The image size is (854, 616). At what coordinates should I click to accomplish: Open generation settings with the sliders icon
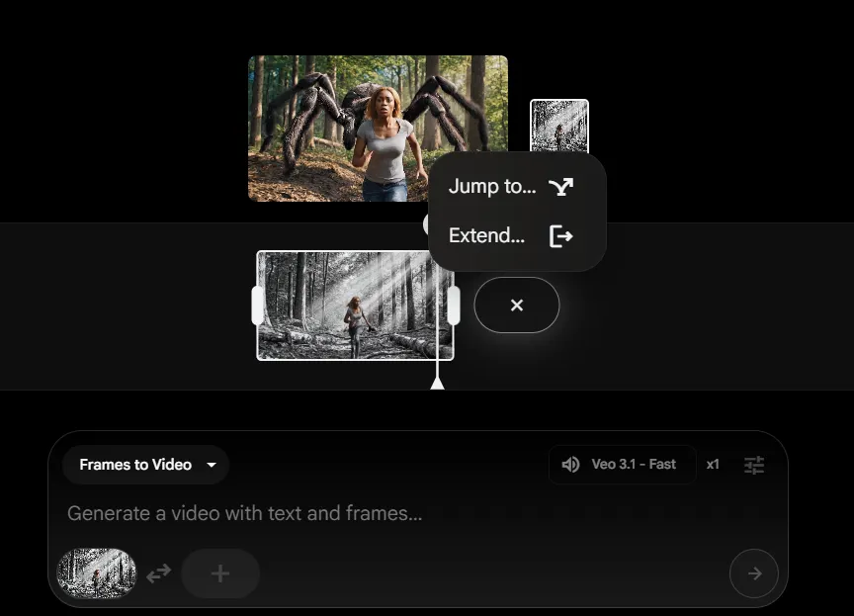[754, 465]
